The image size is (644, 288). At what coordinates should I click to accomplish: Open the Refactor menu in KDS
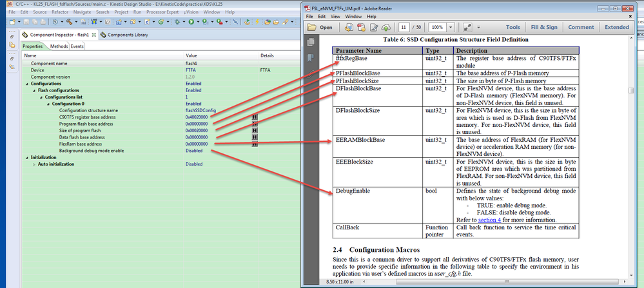pyautogui.click(x=60, y=12)
